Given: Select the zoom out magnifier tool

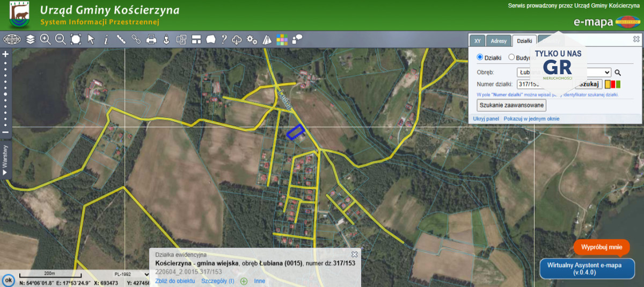Looking at the screenshot, I should click(x=61, y=39).
